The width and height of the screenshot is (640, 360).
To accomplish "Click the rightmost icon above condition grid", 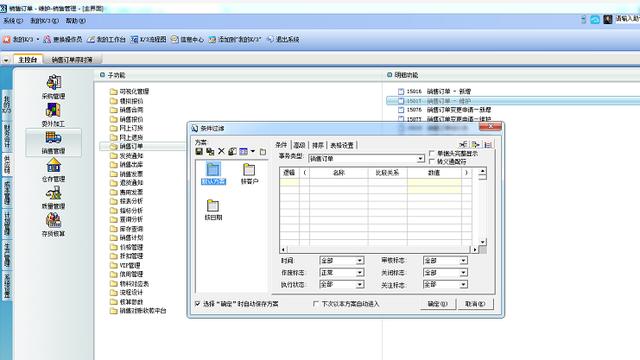I will coord(488,144).
